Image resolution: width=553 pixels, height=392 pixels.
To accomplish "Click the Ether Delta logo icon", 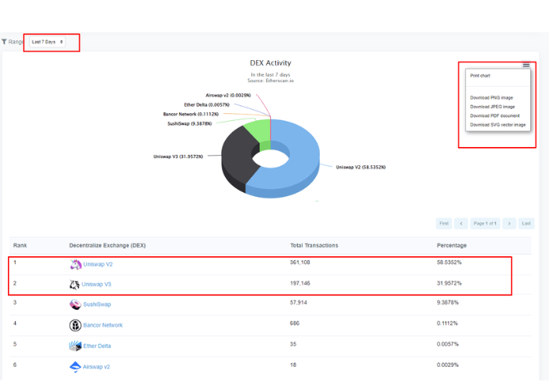I will click(x=75, y=346).
